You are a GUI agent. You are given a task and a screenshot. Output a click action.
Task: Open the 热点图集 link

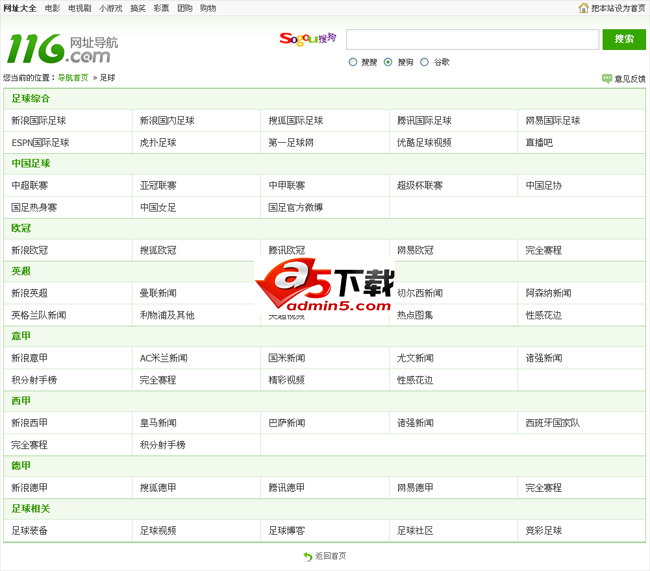(x=415, y=315)
